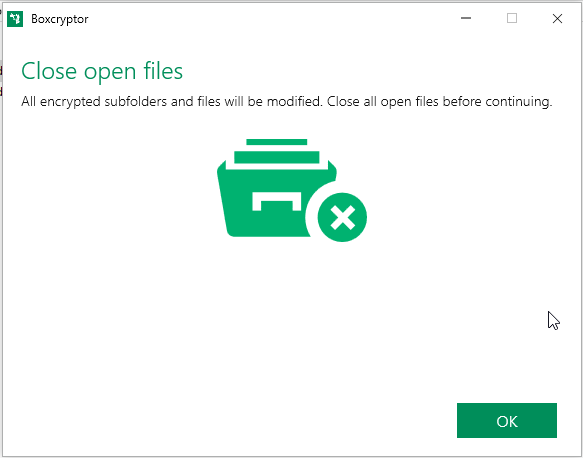Click the Boxcryptor logo in the title bar
Image resolution: width=583 pixels, height=458 pixels.
point(15,19)
